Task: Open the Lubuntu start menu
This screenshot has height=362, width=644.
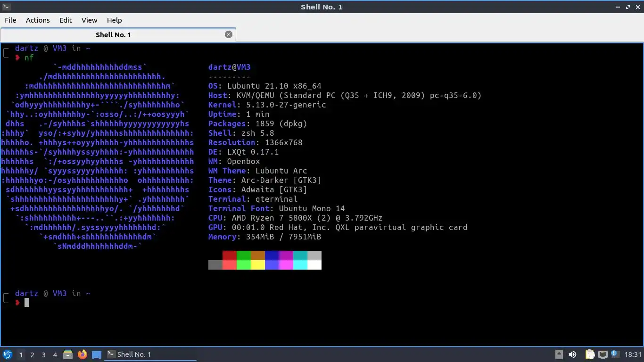Action: (x=7, y=354)
